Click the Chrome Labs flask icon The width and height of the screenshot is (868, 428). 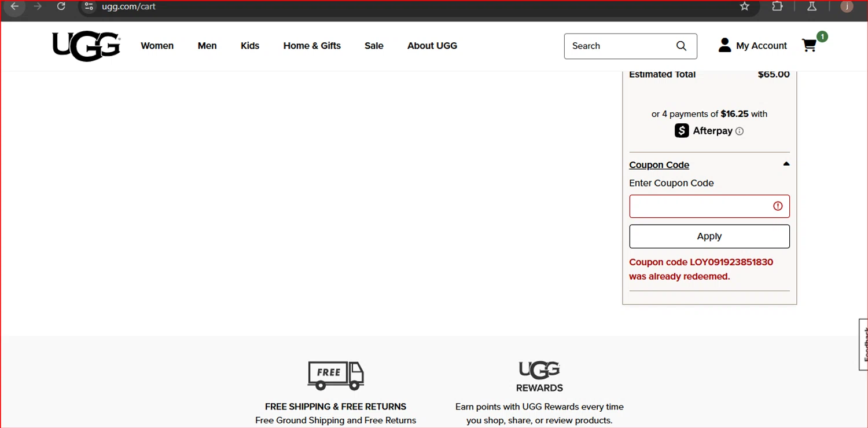(x=812, y=6)
